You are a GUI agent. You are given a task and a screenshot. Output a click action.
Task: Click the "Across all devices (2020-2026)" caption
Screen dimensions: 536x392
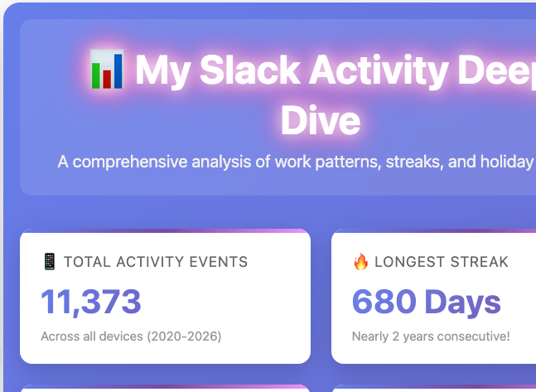click(x=131, y=336)
